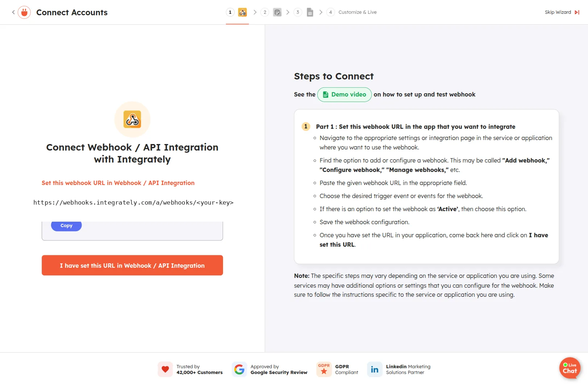Click the 'Note:' paragraph text
The height and width of the screenshot is (386, 588).
tap(424, 285)
